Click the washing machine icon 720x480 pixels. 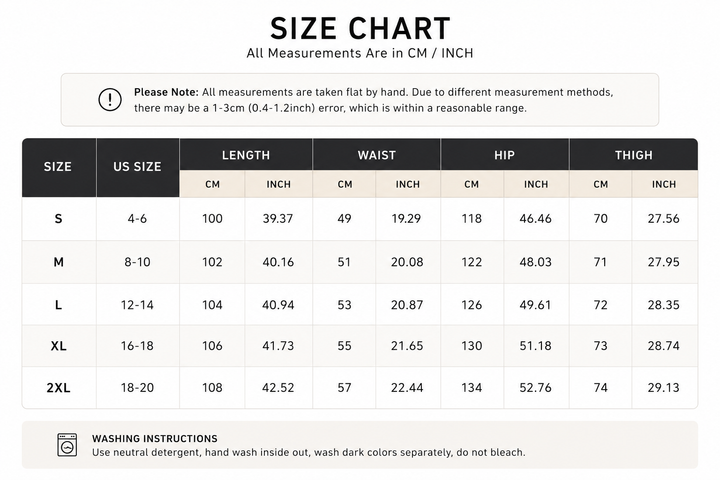[x=67, y=445]
